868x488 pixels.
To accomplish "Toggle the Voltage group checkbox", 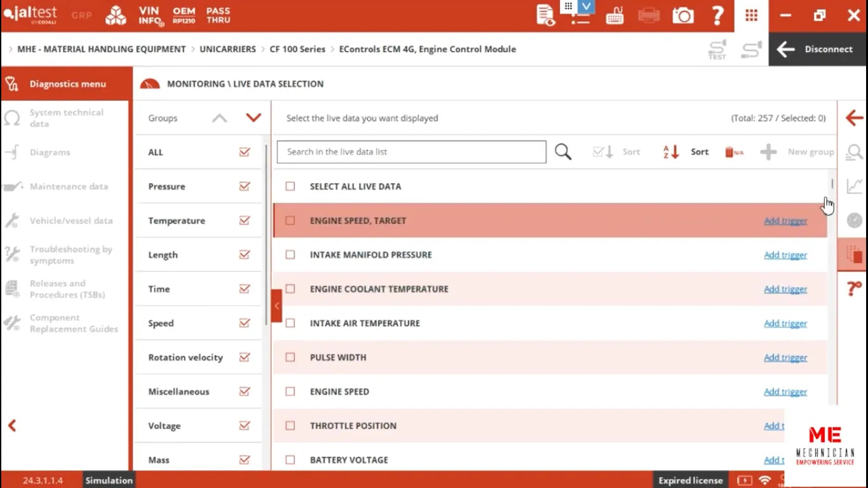I will coord(245,426).
